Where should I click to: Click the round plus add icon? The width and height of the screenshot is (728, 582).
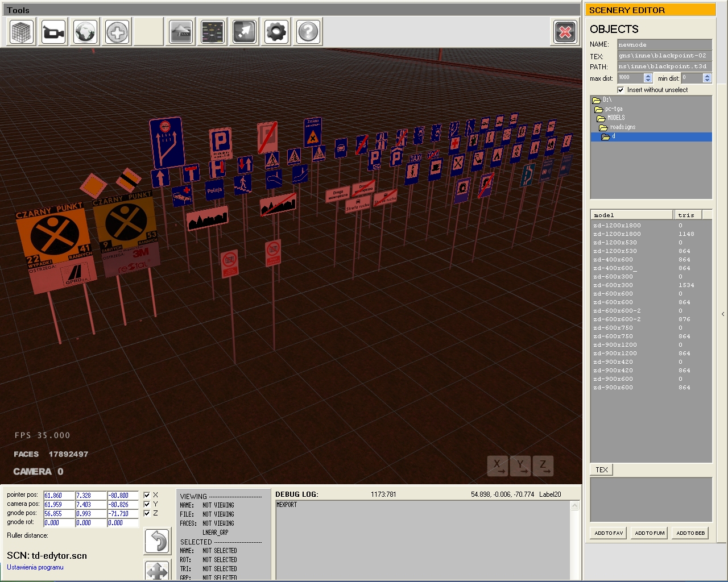[118, 32]
